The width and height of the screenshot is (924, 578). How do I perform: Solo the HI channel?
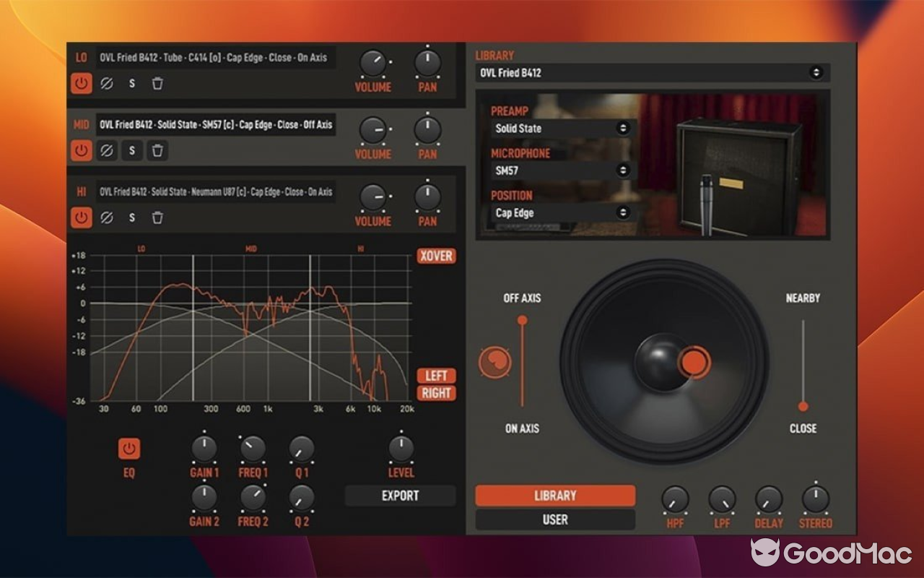click(x=131, y=217)
